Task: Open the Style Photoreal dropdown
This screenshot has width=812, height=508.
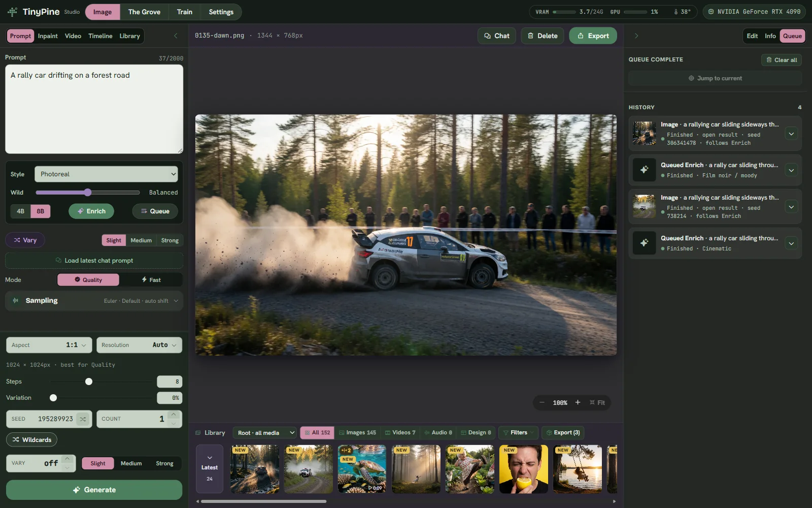Action: 106,174
